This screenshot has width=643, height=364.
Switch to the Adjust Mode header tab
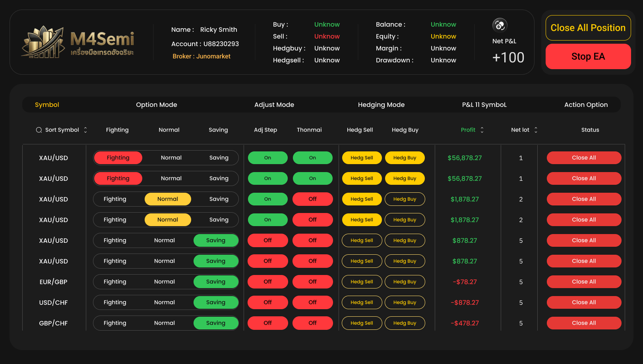pos(274,105)
